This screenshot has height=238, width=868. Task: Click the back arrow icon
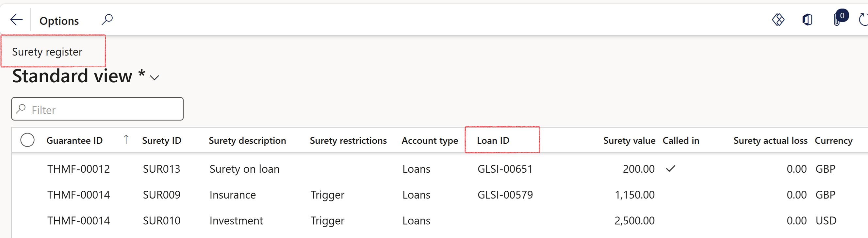click(16, 20)
